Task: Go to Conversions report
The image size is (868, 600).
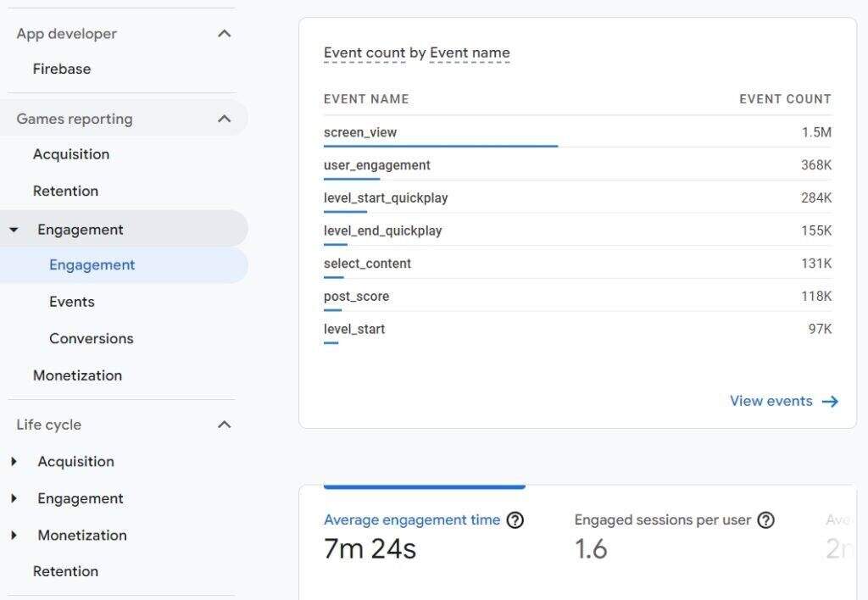Action: click(92, 339)
